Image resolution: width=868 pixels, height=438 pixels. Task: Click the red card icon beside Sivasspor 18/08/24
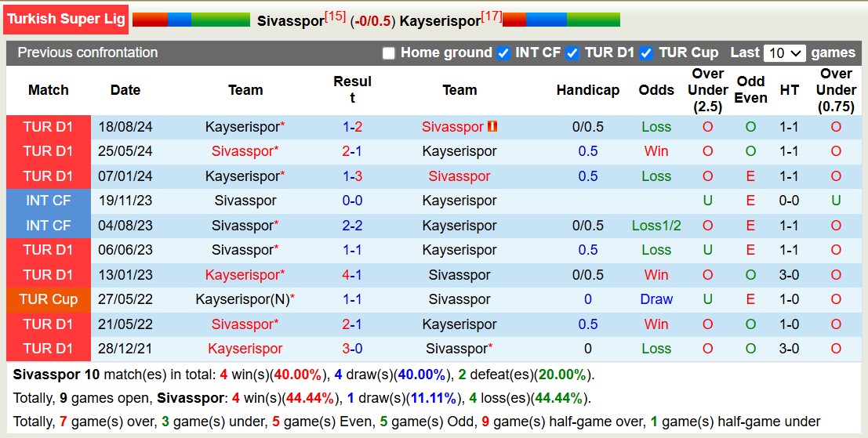[x=492, y=127]
